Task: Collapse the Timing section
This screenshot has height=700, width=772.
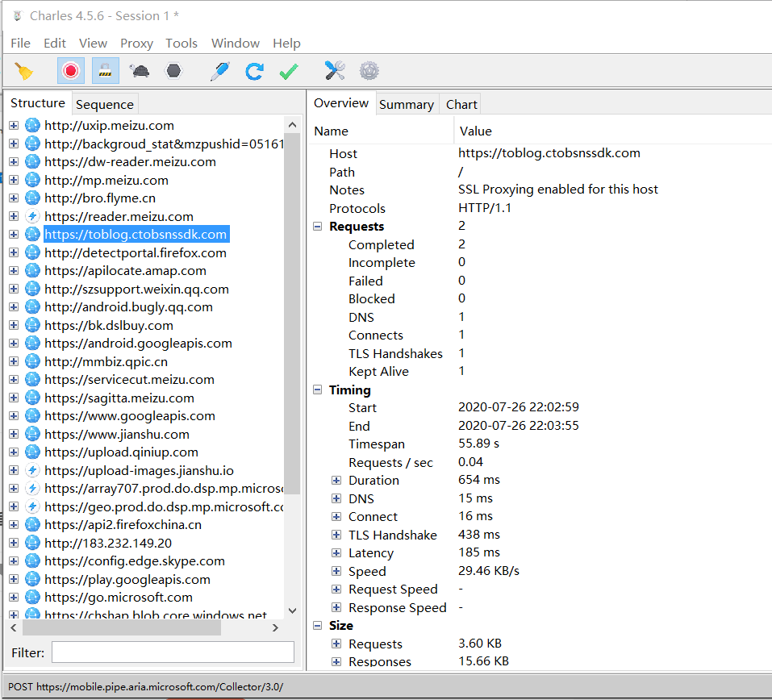Action: click(318, 390)
